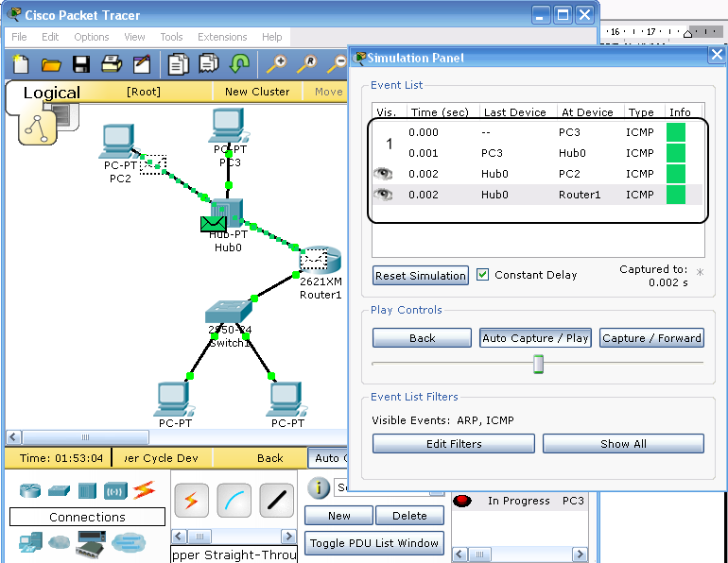This screenshot has width=728, height=563.
Task: Open the Edit menu
Action: [50, 37]
